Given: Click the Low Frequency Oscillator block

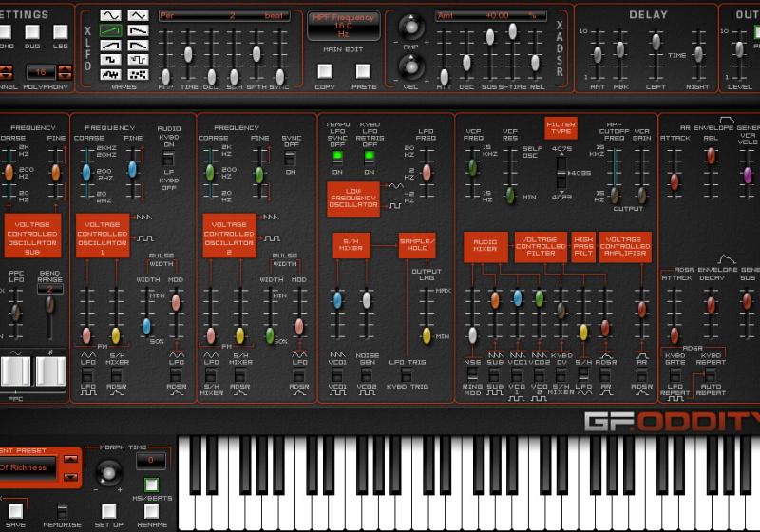Looking at the screenshot, I should click(353, 198).
